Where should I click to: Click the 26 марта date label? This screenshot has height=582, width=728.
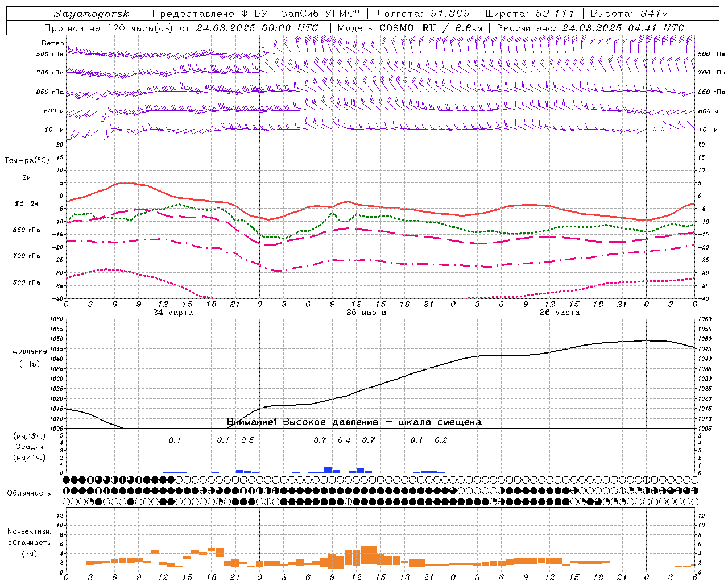560,313
